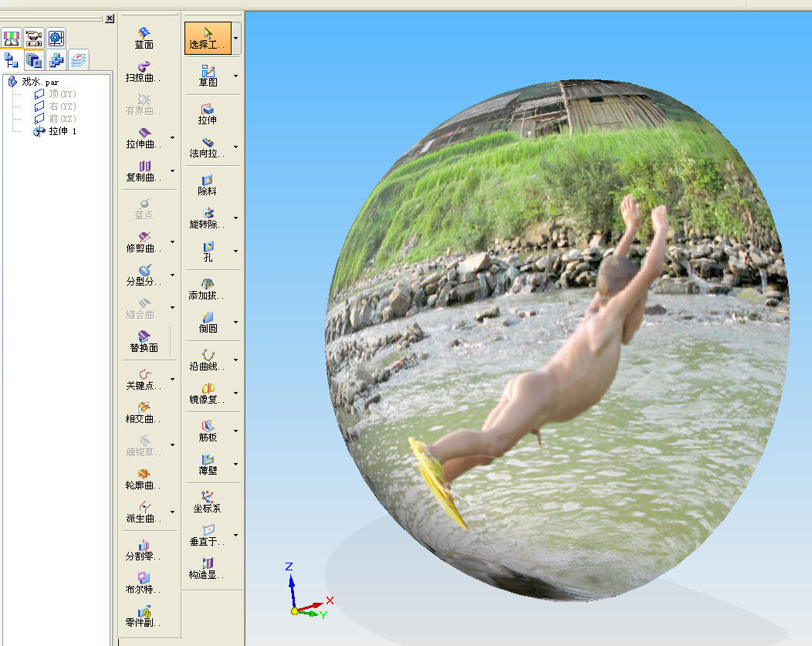
Task: Select the 前 (XZ) reference plane
Action: point(56,119)
